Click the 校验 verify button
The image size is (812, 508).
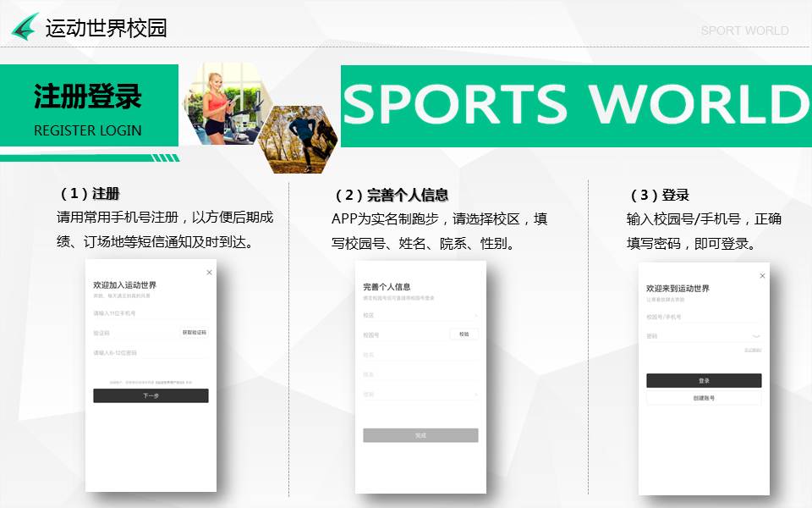pyautogui.click(x=464, y=334)
